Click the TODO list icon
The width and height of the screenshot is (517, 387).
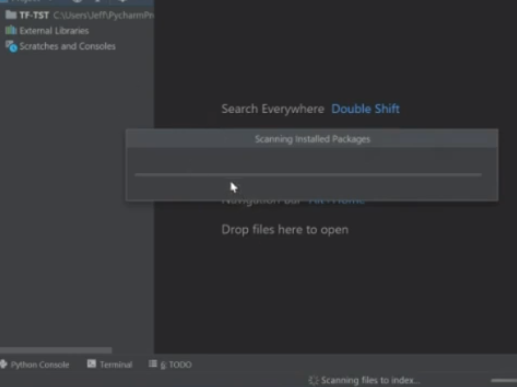pos(153,364)
